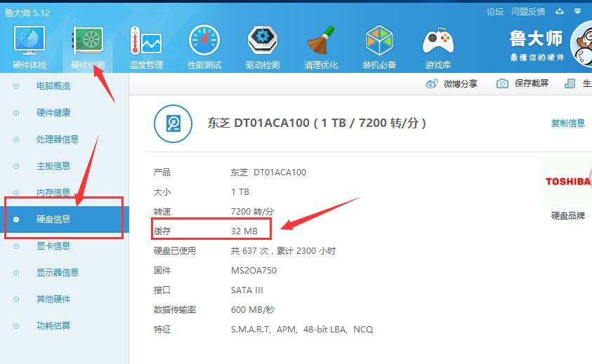Select 处理器信息 in the sidebar
592x364 pixels.
coord(58,139)
